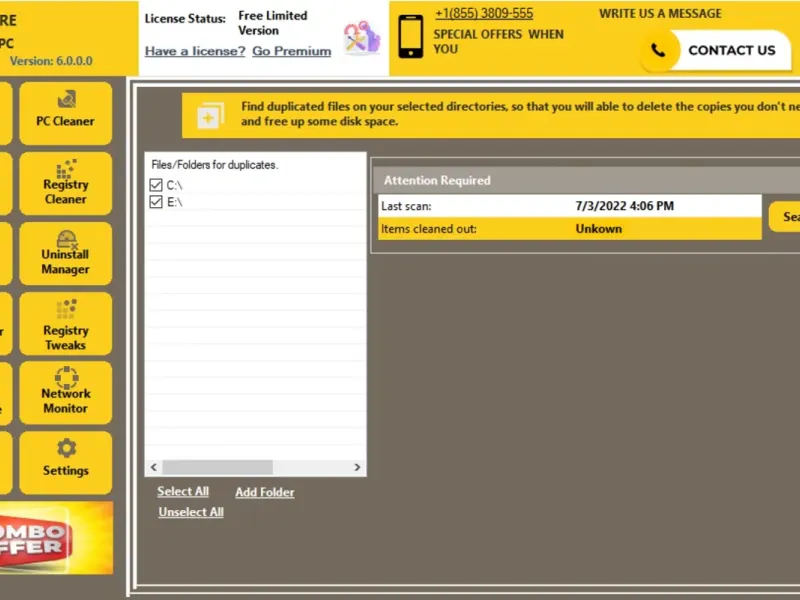Click the CONTACT US button
Viewport: 800px width, 600px height.
[715, 50]
